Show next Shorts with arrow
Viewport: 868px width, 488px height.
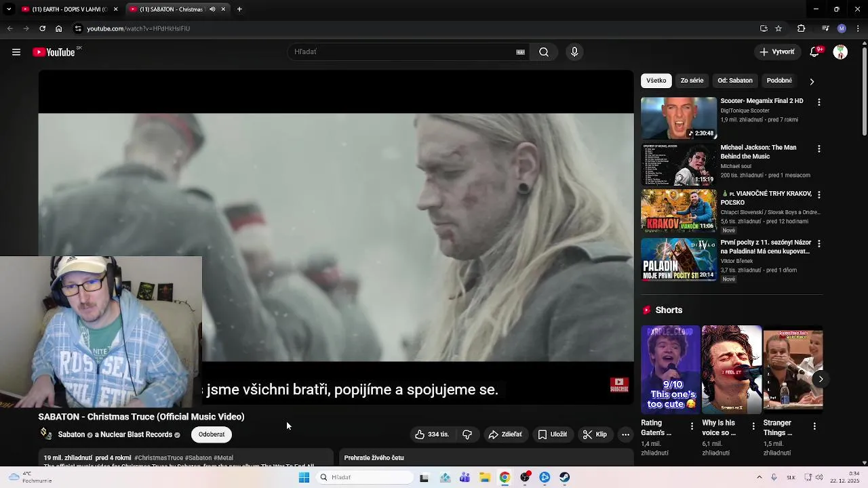821,379
